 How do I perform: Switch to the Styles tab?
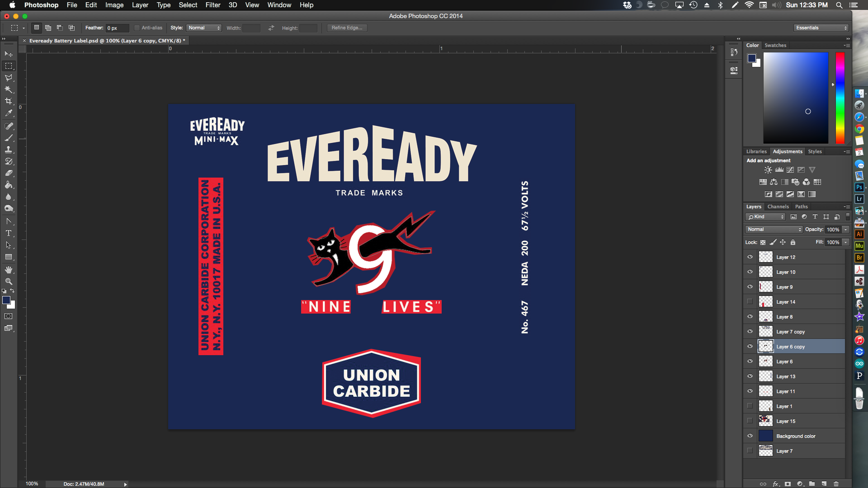click(815, 151)
